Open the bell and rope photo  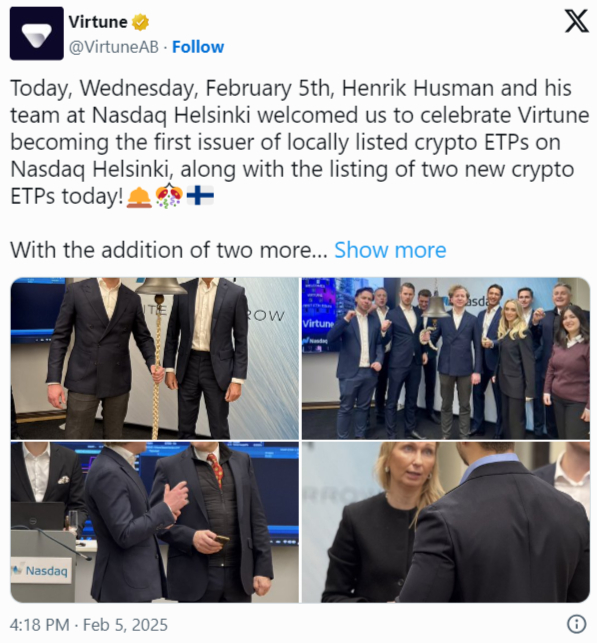[x=155, y=358]
